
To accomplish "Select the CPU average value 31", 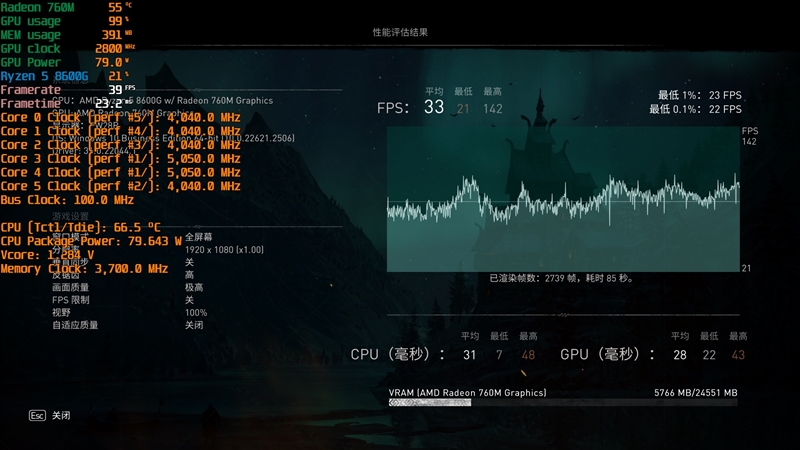I will (469, 355).
